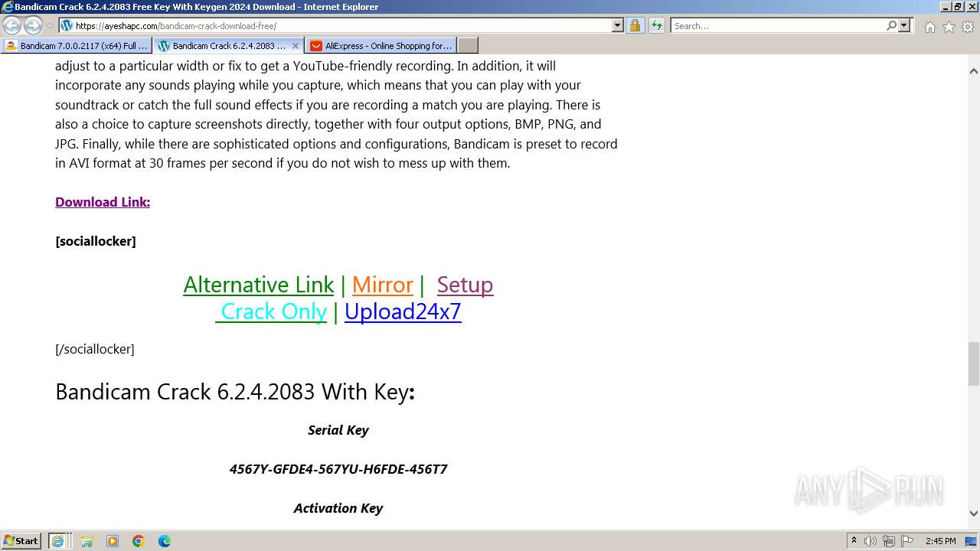Open the Upload24x7 link

(x=403, y=311)
